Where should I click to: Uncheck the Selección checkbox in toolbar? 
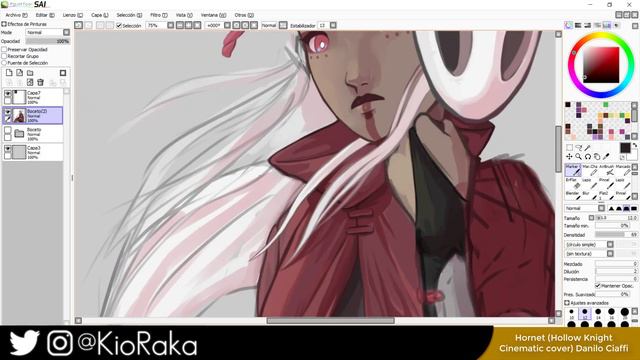[x=119, y=25]
